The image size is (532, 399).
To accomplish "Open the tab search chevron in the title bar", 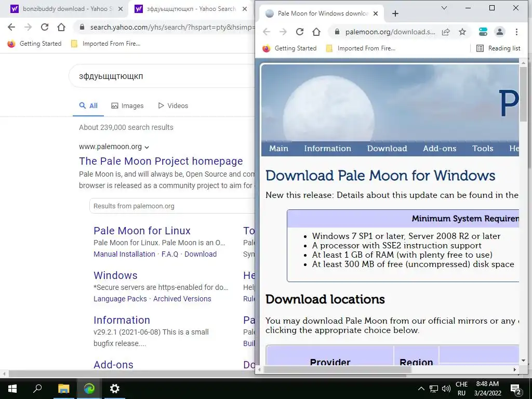I will (x=444, y=8).
